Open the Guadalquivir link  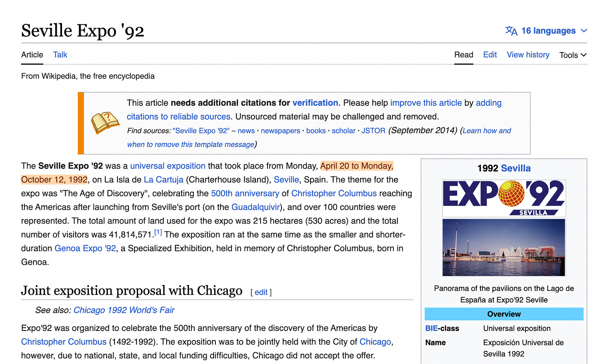pos(256,207)
